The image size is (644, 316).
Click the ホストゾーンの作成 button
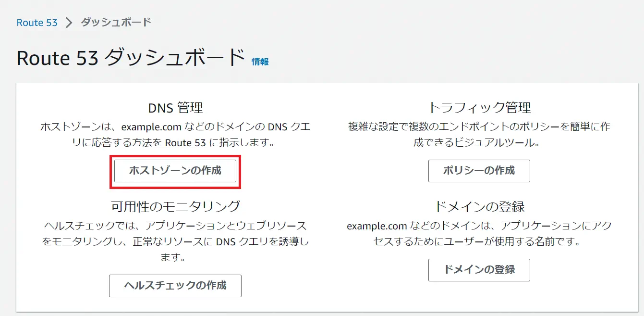(175, 171)
